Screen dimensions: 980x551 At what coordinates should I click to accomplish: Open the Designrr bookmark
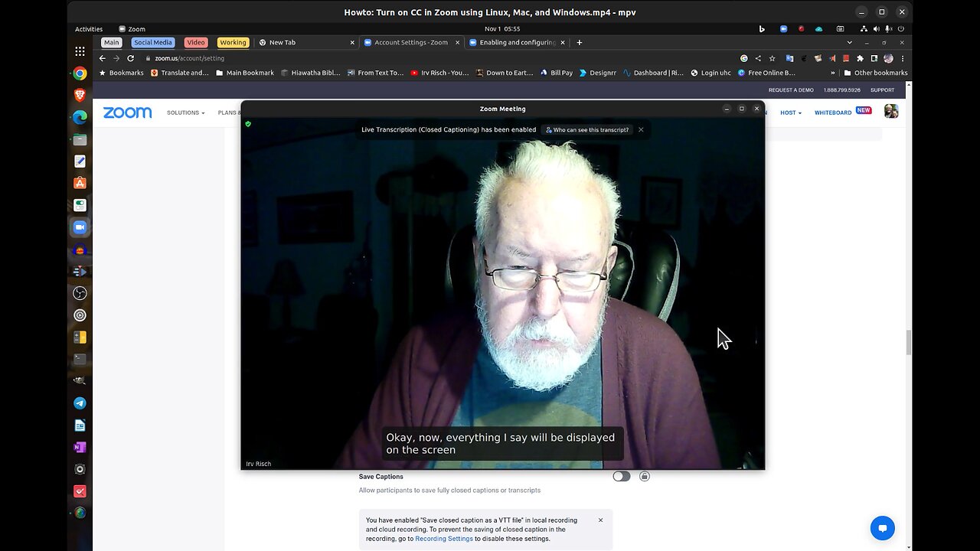click(597, 73)
